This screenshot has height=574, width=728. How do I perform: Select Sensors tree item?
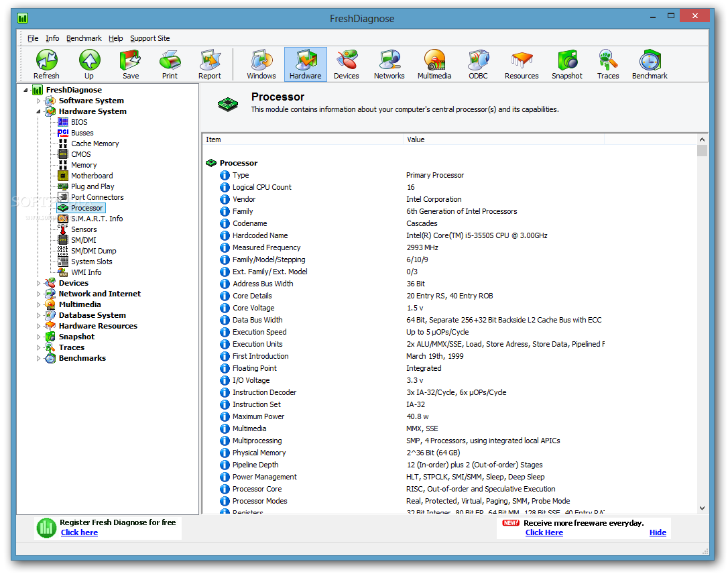(x=84, y=229)
